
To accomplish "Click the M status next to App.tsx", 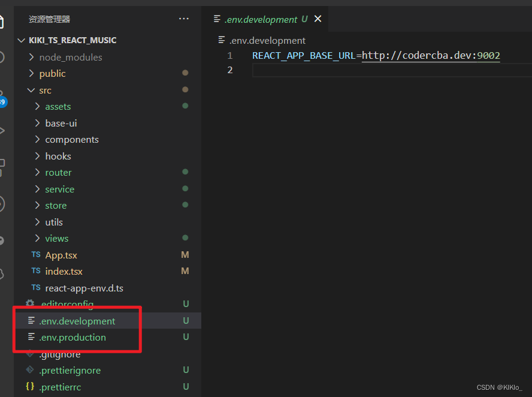I will 185,255.
